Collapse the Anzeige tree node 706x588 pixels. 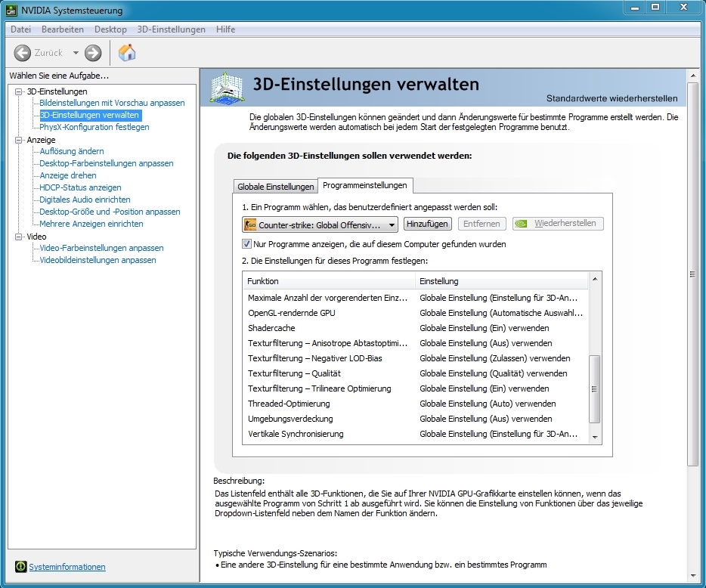[18, 140]
